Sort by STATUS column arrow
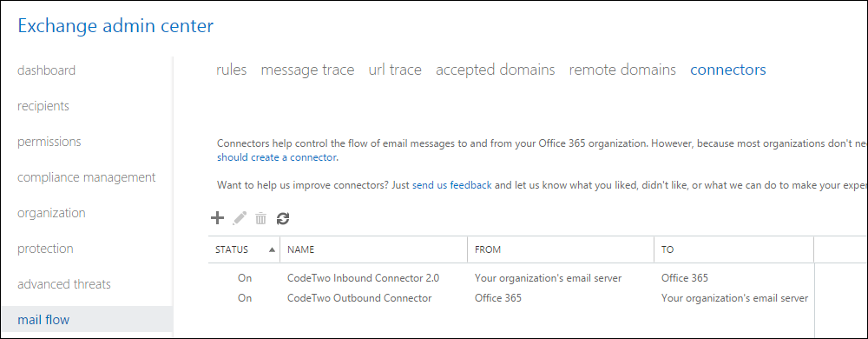 click(x=272, y=249)
